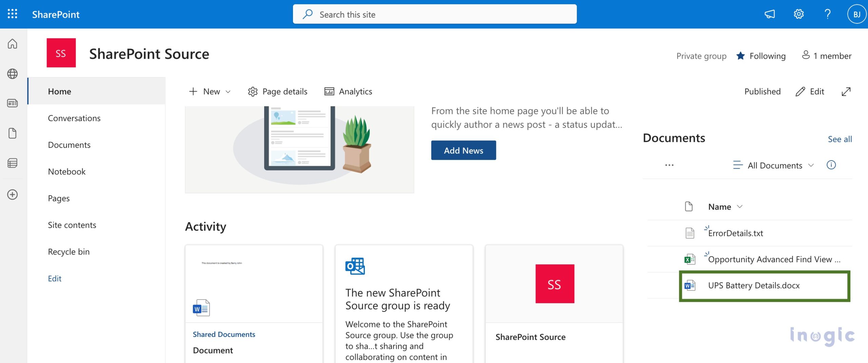Expand the New dropdown menu
This screenshot has width=868, height=363.
click(210, 92)
